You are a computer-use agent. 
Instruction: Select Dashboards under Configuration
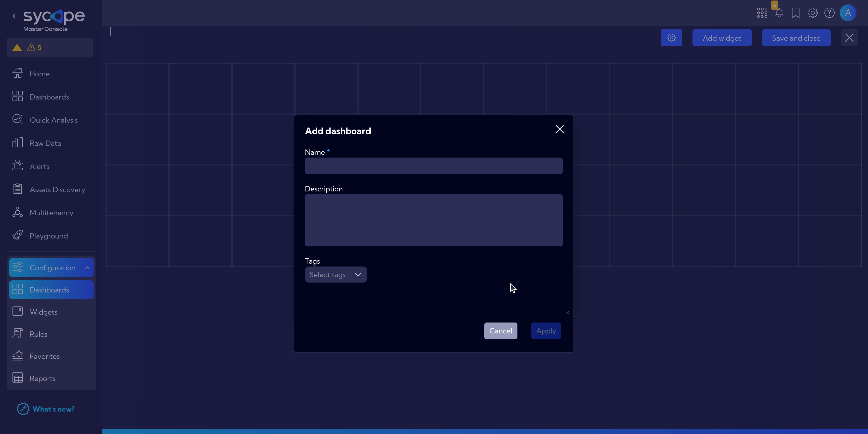[x=51, y=290]
